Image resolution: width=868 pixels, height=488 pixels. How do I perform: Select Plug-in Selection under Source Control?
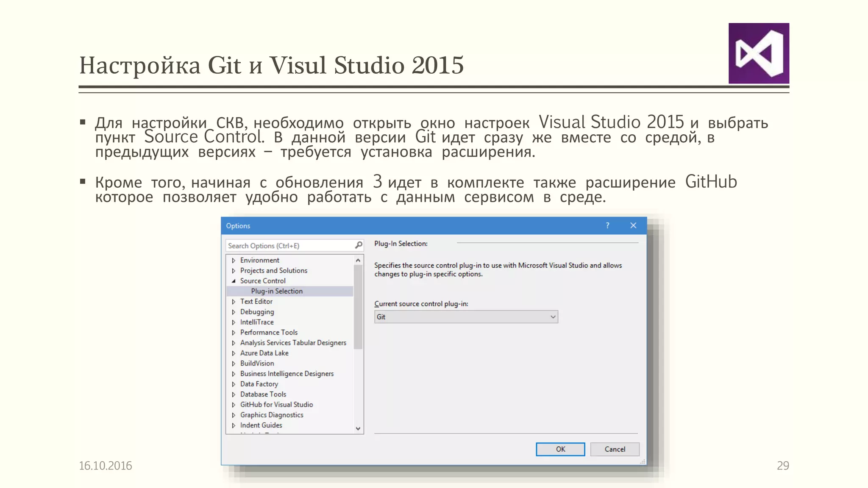(x=277, y=291)
